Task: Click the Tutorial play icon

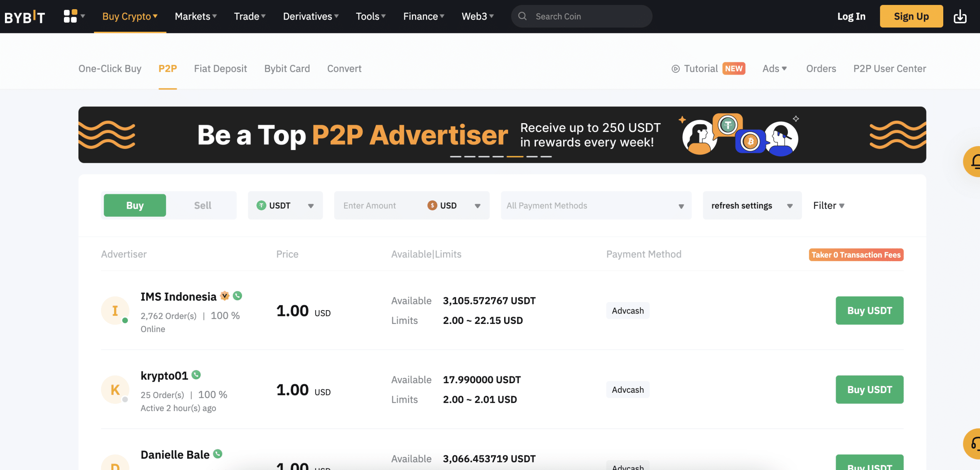Action: [675, 69]
